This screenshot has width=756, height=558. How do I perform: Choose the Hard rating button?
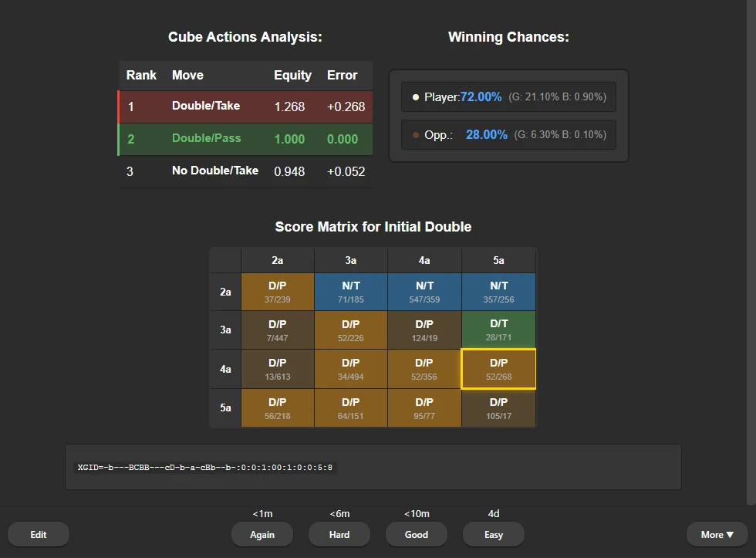(339, 534)
